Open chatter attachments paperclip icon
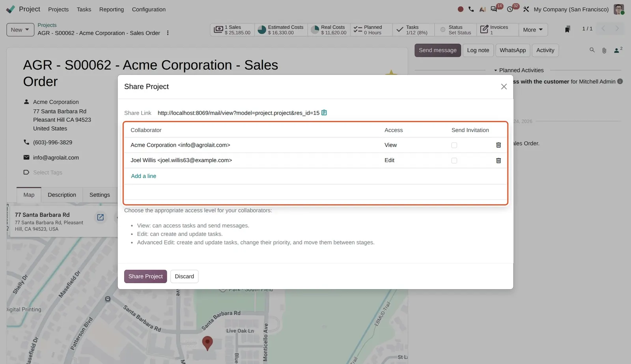Image resolution: width=631 pixels, height=364 pixels. (x=604, y=50)
